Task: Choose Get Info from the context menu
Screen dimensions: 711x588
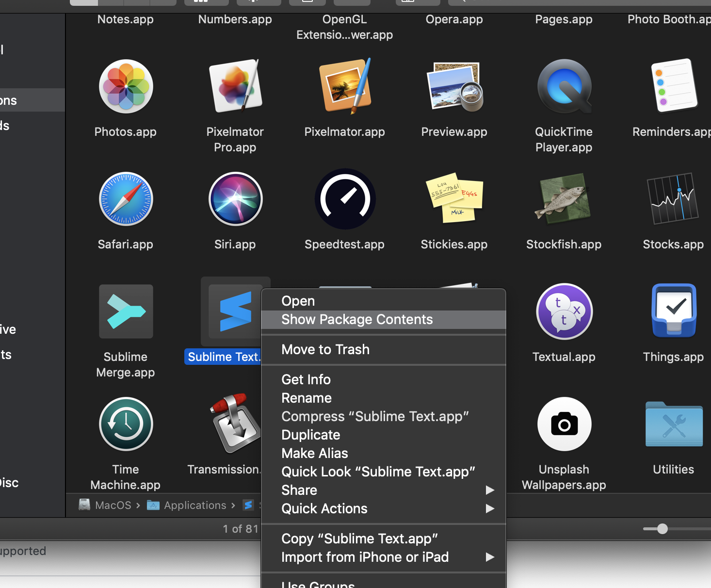Action: [384, 380]
